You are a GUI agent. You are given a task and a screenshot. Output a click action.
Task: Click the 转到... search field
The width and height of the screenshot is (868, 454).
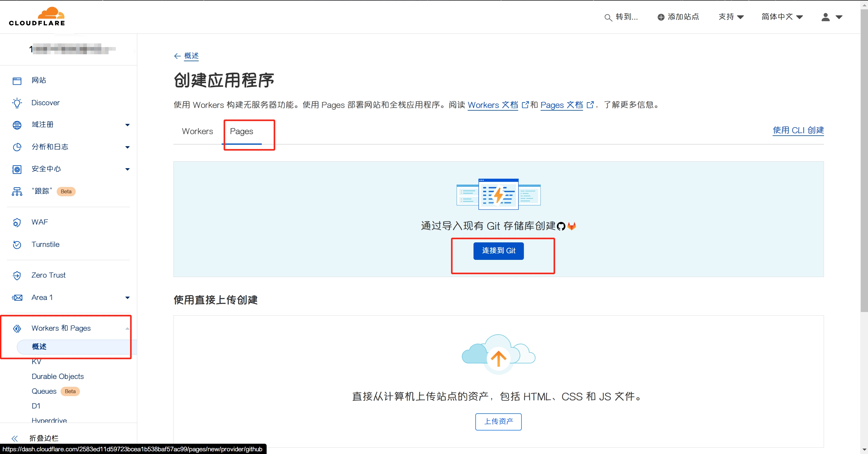point(621,17)
